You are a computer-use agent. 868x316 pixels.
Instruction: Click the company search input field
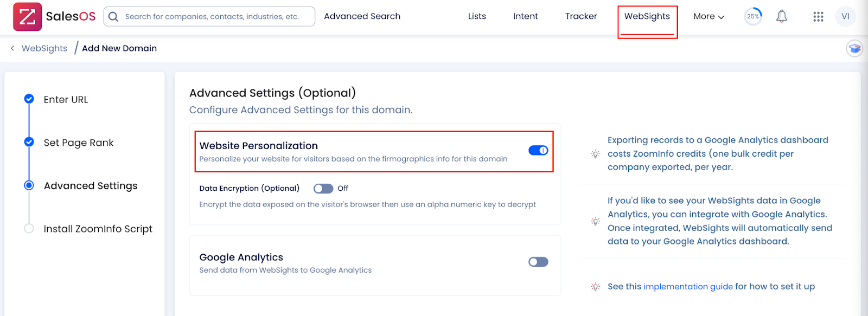[x=209, y=16]
